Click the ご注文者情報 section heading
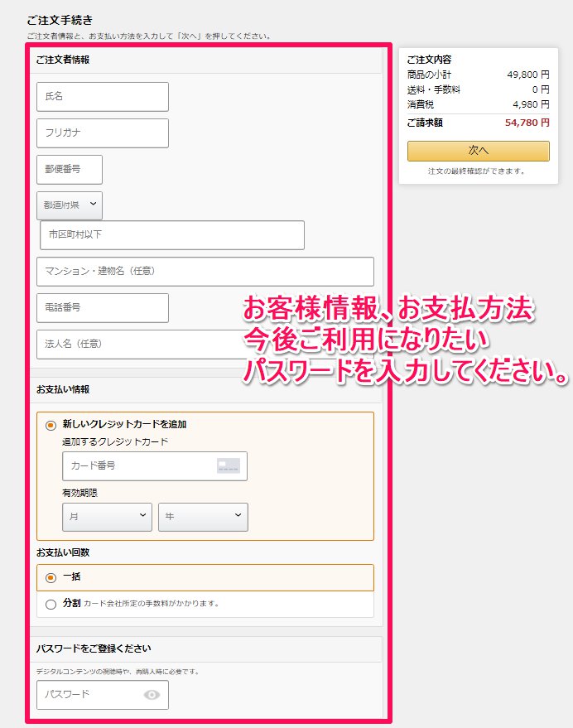Image resolution: width=573 pixels, height=728 pixels. [63, 60]
